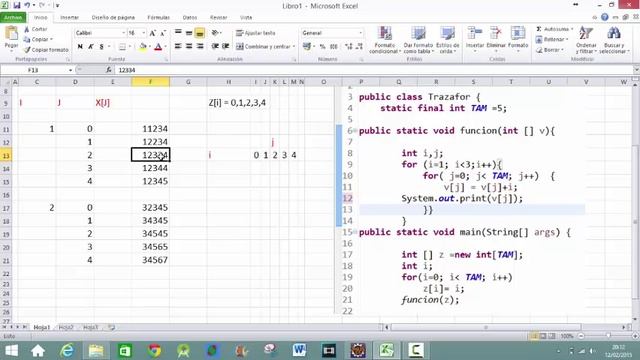
Task: Toggle Ajustar texto wrapping
Action: pos(256,33)
